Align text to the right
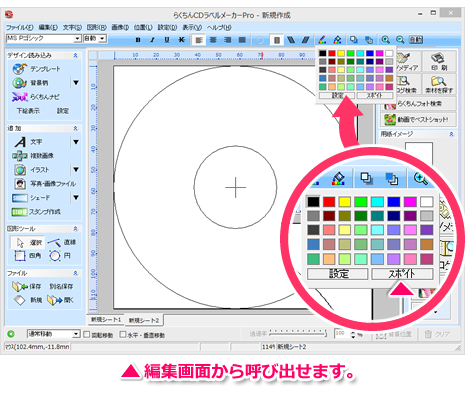 (228, 40)
